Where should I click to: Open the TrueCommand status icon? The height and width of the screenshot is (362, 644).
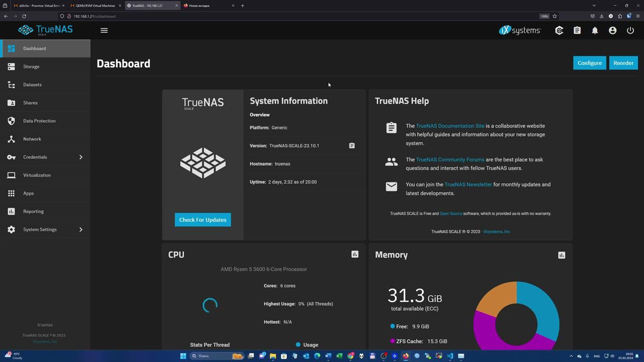tap(559, 30)
